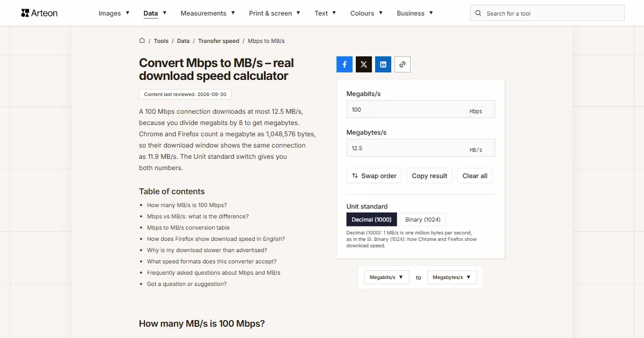
Task: Expand the Business menu
Action: [x=415, y=13]
